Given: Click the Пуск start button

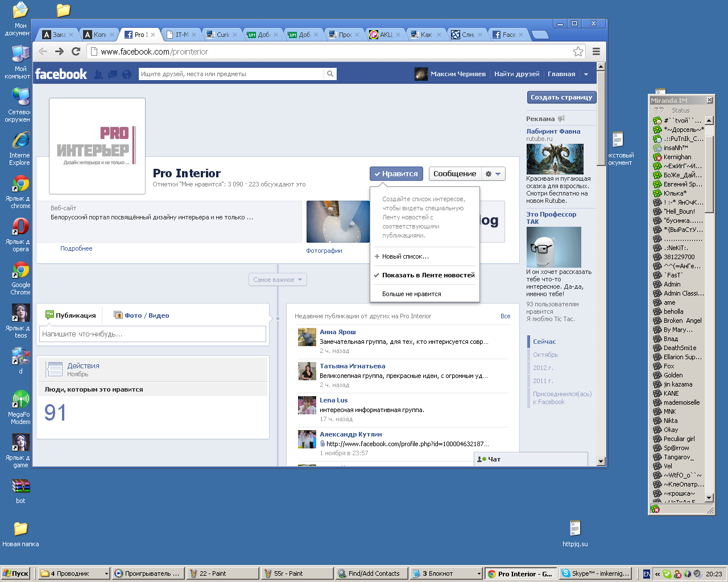Looking at the screenshot, I should (x=15, y=574).
